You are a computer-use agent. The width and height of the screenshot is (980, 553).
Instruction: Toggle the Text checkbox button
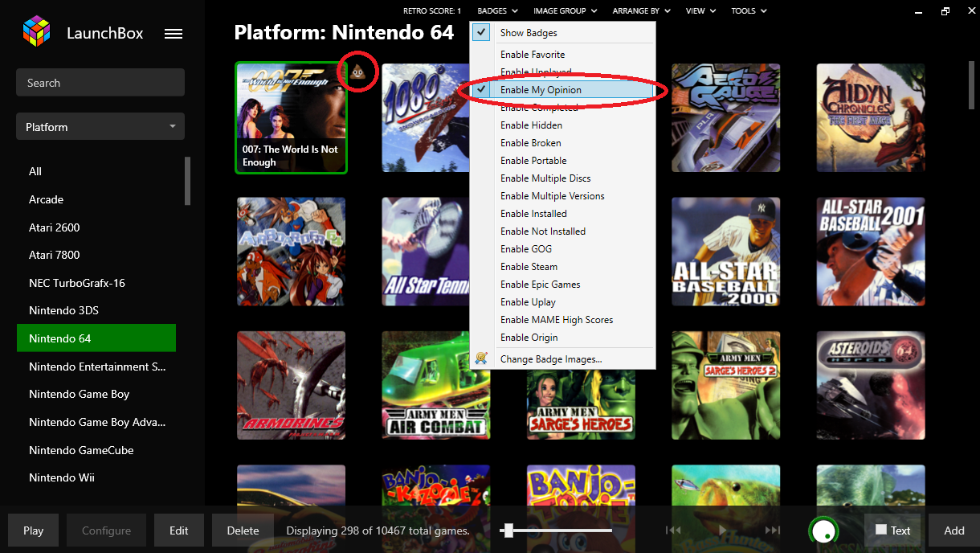click(892, 530)
